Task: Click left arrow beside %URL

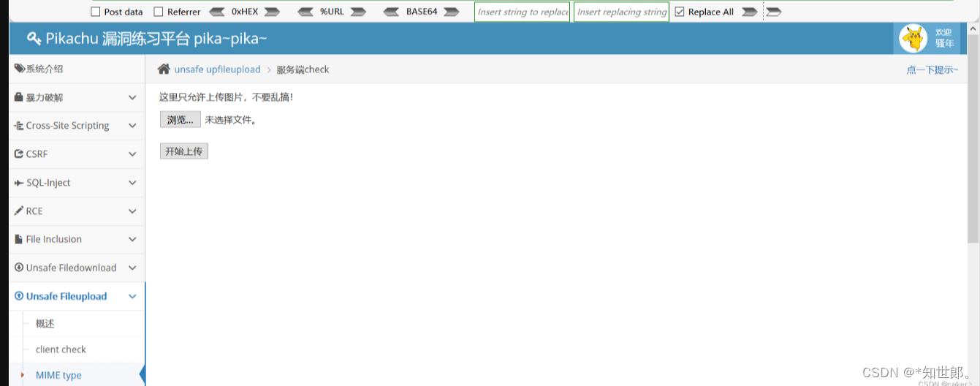Action: tap(305, 12)
